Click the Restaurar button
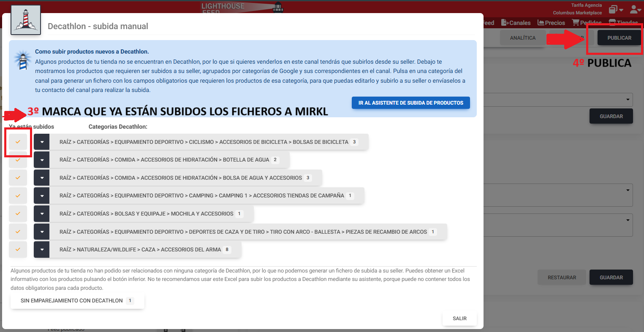This screenshot has width=644, height=332. click(562, 277)
